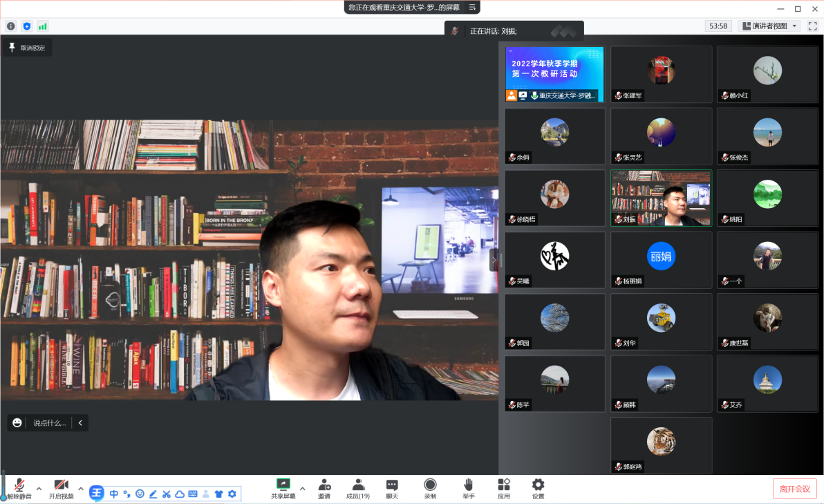Click the 共享屏幕 share screen icon
This screenshot has width=824, height=504.
click(x=283, y=485)
